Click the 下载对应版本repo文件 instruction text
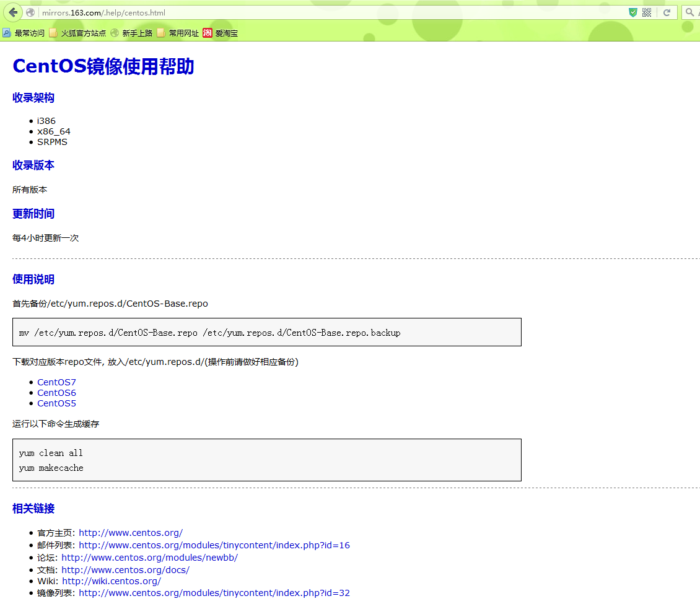 (x=155, y=362)
